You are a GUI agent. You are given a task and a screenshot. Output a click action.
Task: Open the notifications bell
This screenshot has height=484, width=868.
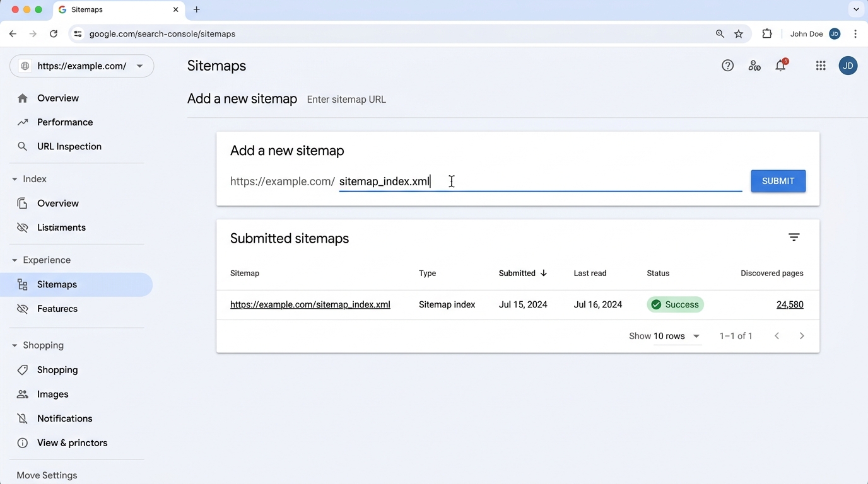click(781, 66)
